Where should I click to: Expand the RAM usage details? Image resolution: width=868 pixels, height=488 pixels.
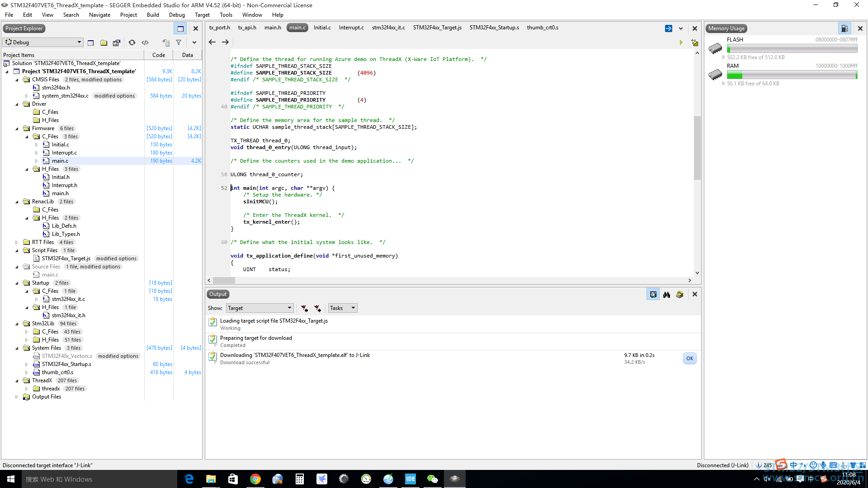click(x=724, y=84)
